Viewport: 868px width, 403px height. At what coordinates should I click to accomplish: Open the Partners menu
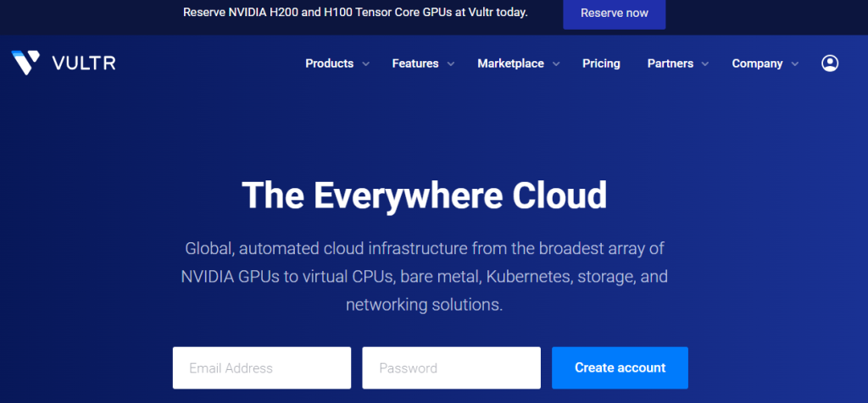tap(670, 63)
